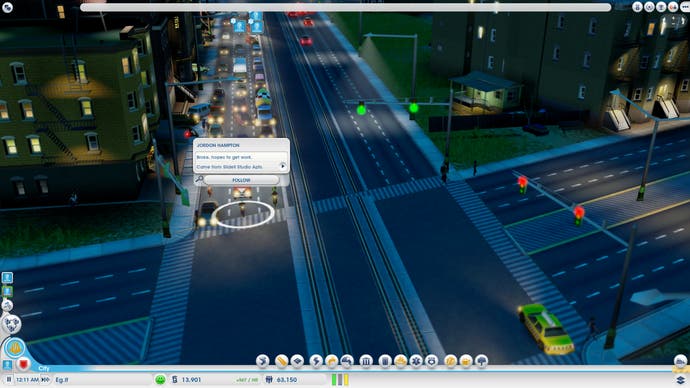This screenshot has height=388, width=690.
Task: Open the Power utilities menu
Action: (316, 361)
